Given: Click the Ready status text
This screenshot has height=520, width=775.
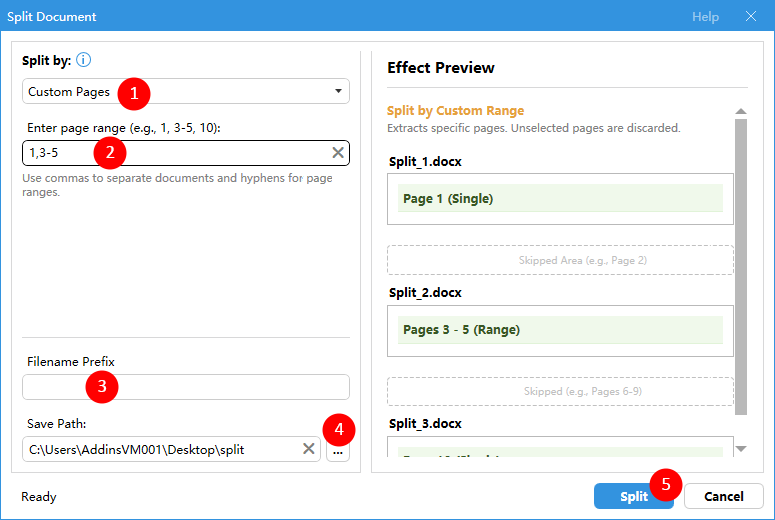Looking at the screenshot, I should (x=39, y=497).
